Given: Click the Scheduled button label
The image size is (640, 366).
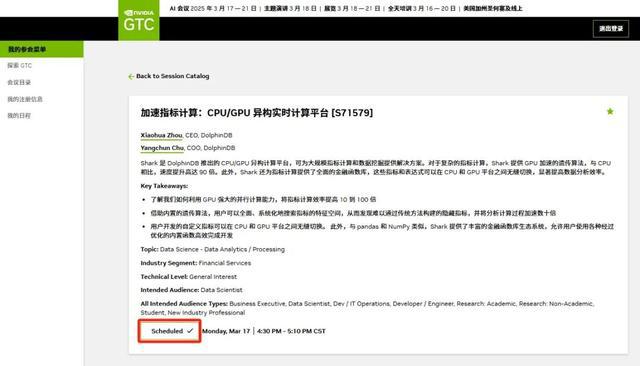Looking at the screenshot, I should [167, 331].
